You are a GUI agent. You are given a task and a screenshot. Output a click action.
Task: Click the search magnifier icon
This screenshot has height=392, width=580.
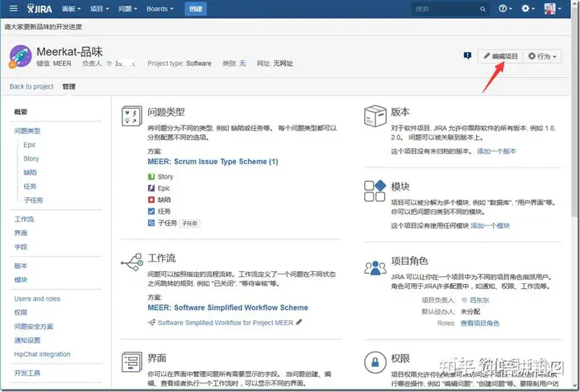click(483, 9)
